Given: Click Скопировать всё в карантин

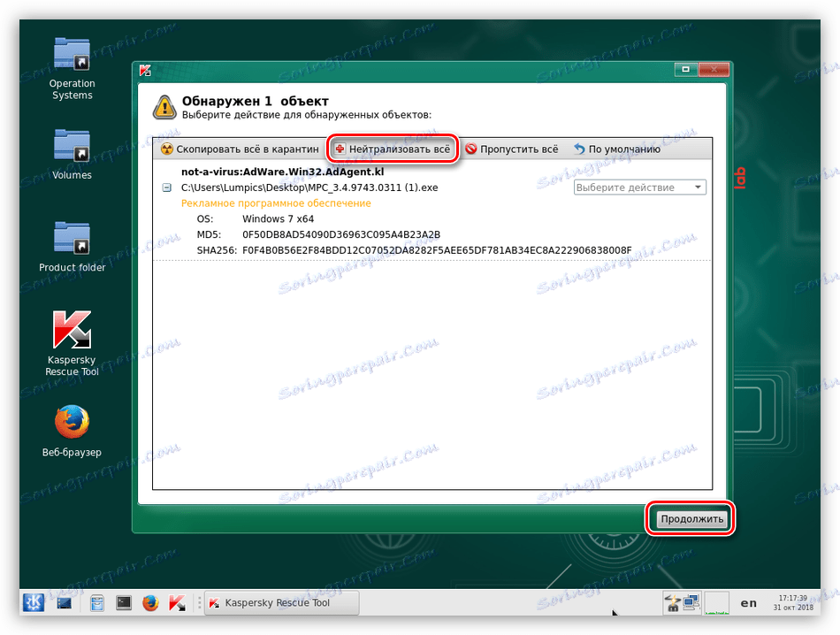Looking at the screenshot, I should click(240, 149).
